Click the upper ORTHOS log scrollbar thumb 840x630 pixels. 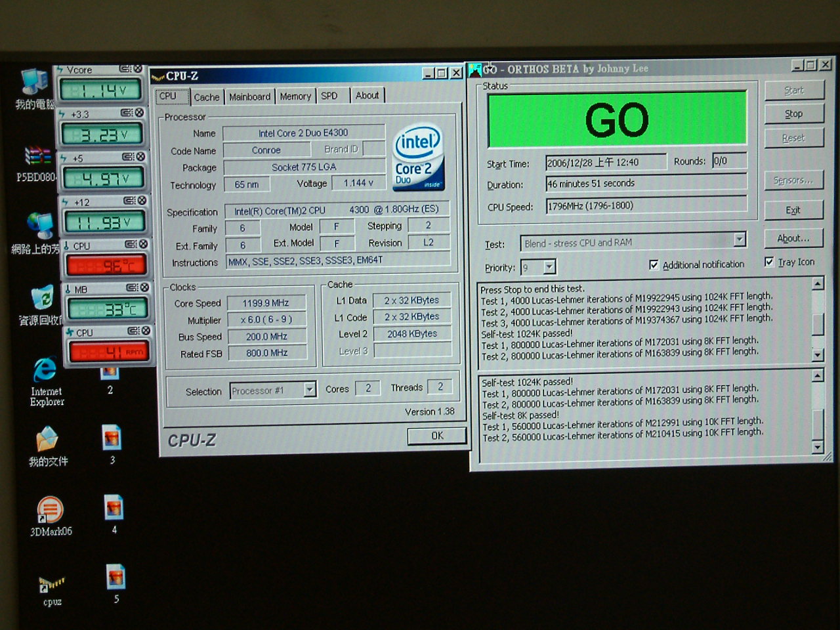click(x=818, y=324)
